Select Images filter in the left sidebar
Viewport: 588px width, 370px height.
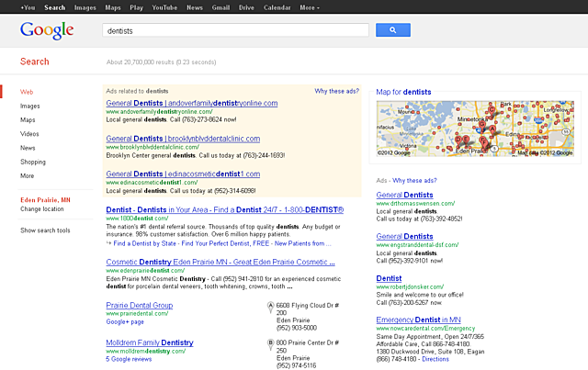(x=30, y=107)
